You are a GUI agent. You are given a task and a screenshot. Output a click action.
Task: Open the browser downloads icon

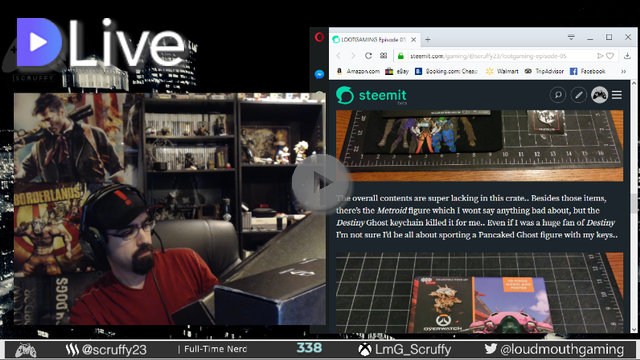627,56
